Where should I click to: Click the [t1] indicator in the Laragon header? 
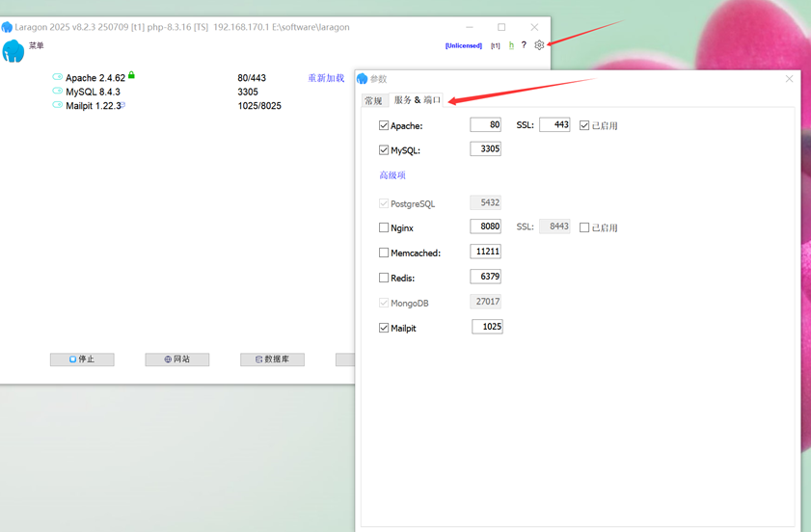pos(496,45)
